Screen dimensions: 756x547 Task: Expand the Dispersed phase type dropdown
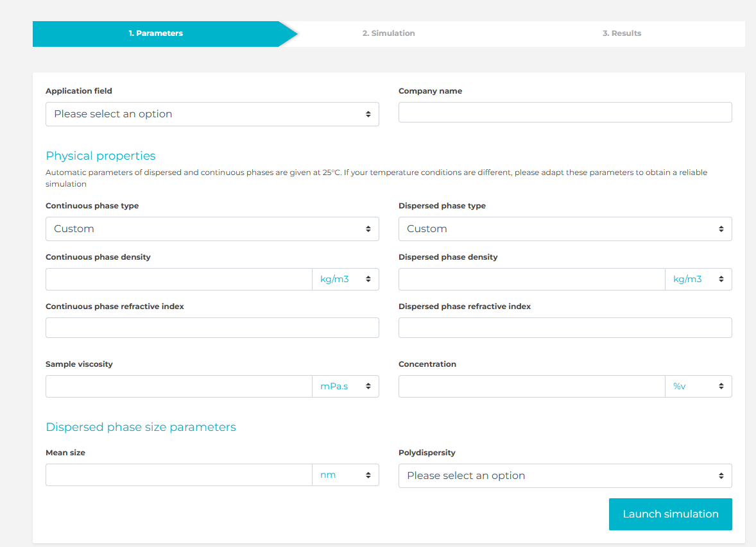click(x=565, y=229)
